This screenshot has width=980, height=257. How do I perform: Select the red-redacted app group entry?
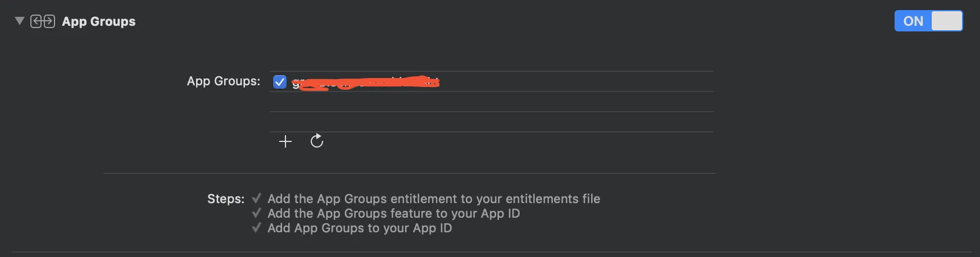(365, 83)
